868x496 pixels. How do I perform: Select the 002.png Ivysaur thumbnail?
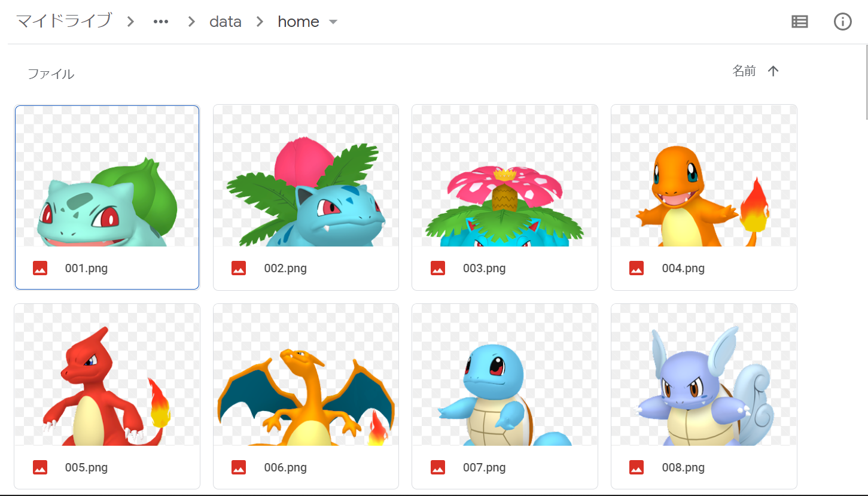click(x=306, y=176)
